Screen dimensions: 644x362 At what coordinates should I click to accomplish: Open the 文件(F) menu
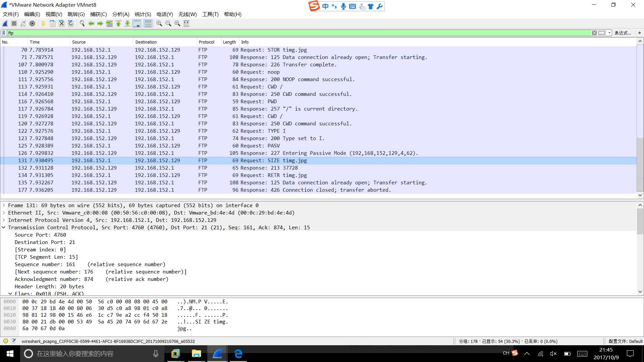pyautogui.click(x=11, y=14)
